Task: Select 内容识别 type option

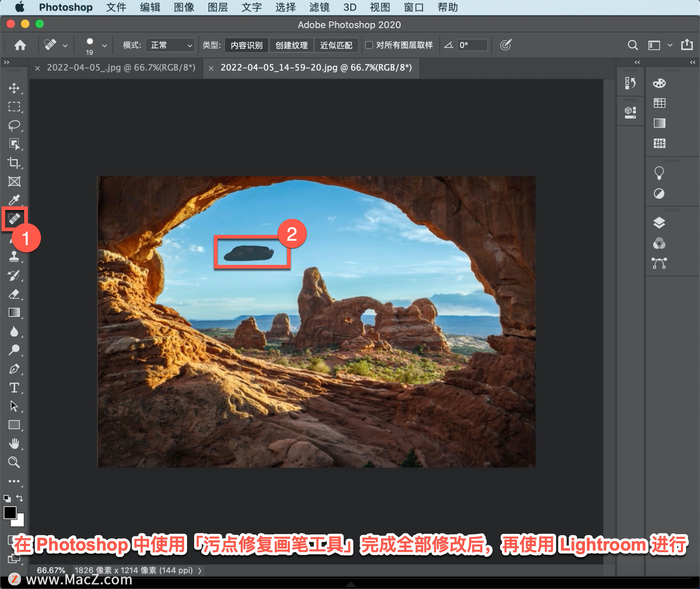Action: [246, 45]
